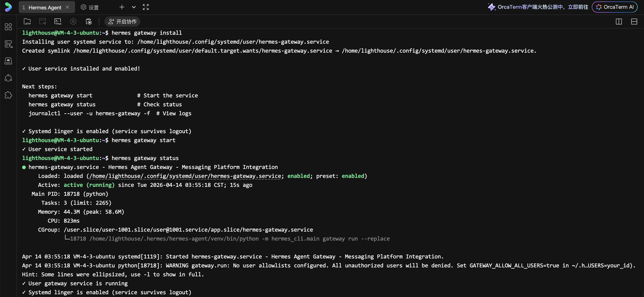Follow the 立即前往 promotion link
644x297 pixels.
(x=578, y=7)
